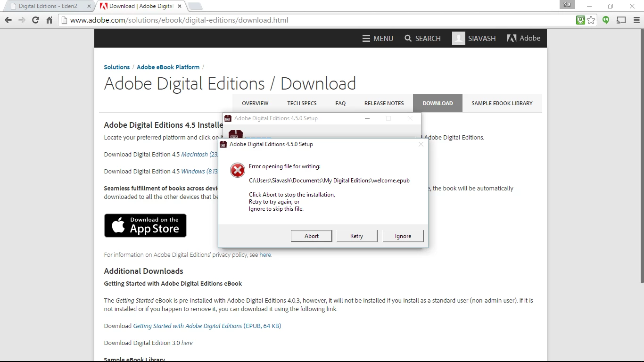
Task: Switch to the OVERVIEW tab
Action: tap(255, 103)
